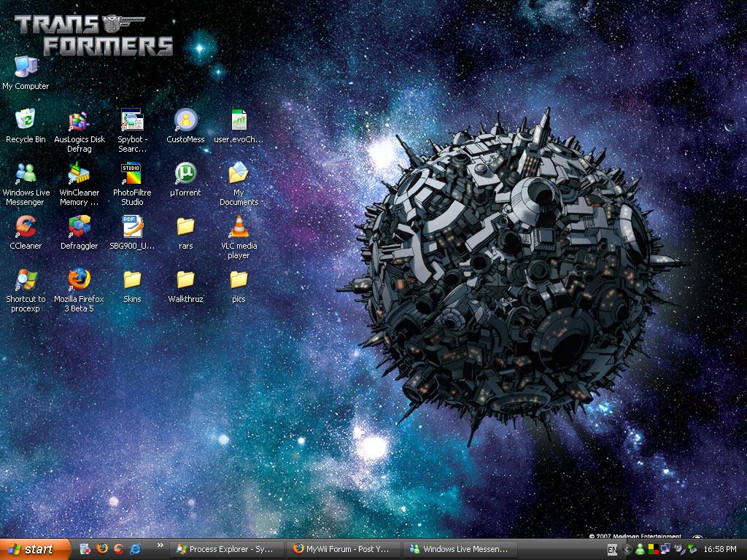Image resolution: width=747 pixels, height=560 pixels.
Task: Click the Mozilla Firefox 3 Beta 5 icon
Action: [x=79, y=279]
